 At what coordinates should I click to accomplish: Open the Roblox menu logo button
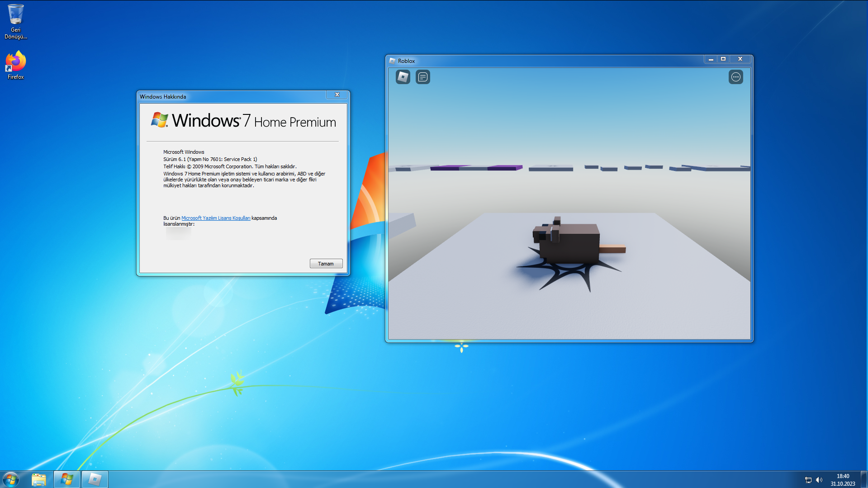point(403,77)
